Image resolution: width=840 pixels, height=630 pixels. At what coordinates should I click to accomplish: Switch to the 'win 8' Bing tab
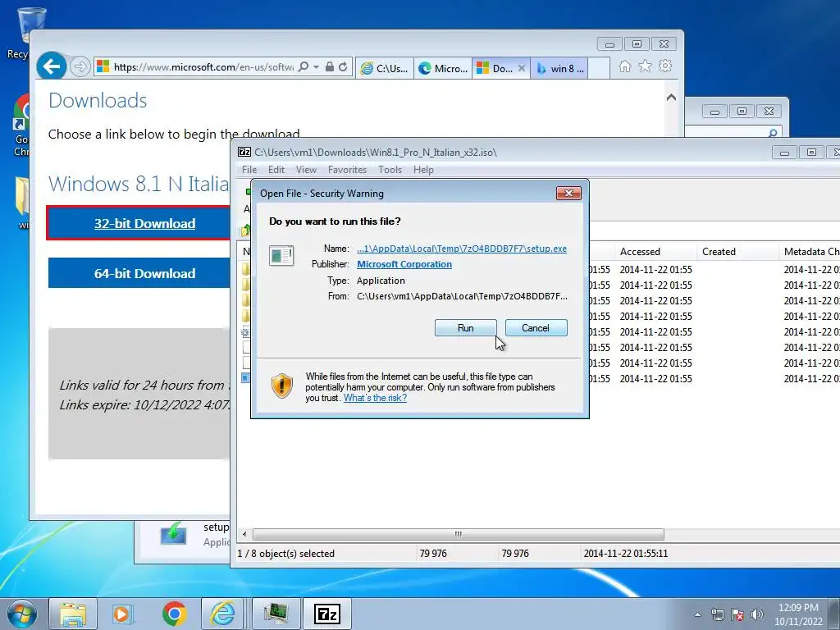559,68
